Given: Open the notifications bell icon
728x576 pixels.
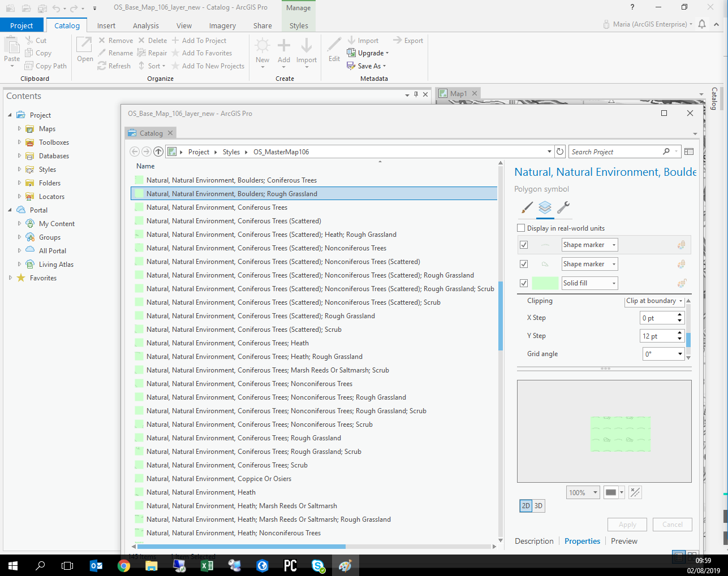Looking at the screenshot, I should point(702,24).
